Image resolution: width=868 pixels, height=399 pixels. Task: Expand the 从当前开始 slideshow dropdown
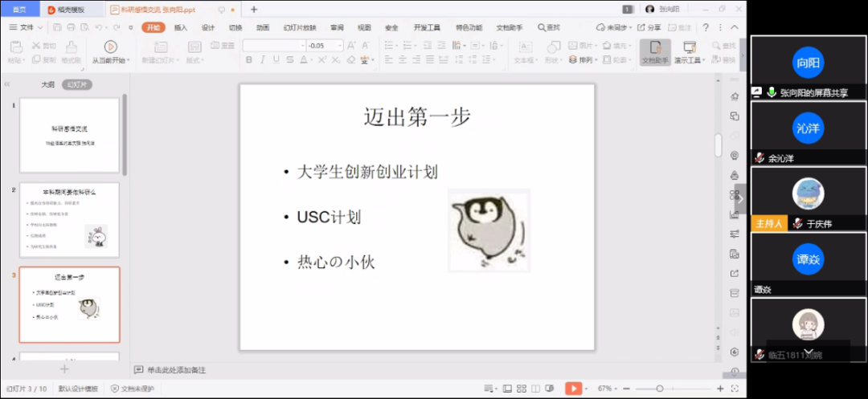pyautogui.click(x=129, y=60)
